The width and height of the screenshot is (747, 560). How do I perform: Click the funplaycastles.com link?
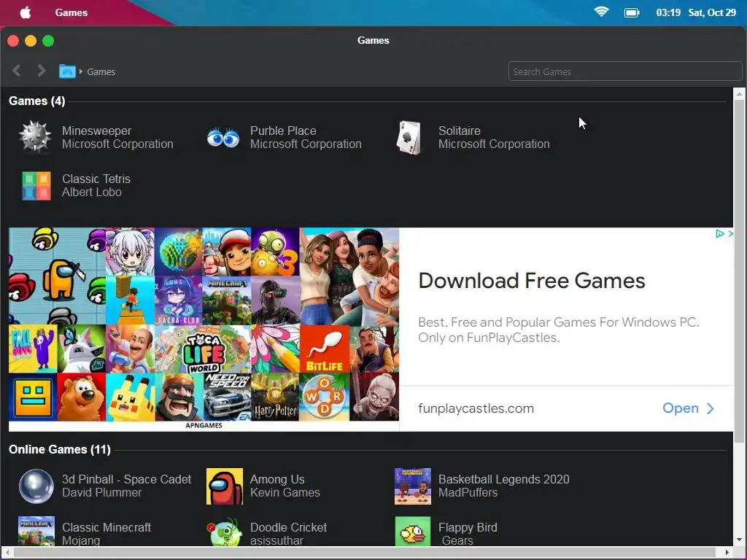click(476, 408)
